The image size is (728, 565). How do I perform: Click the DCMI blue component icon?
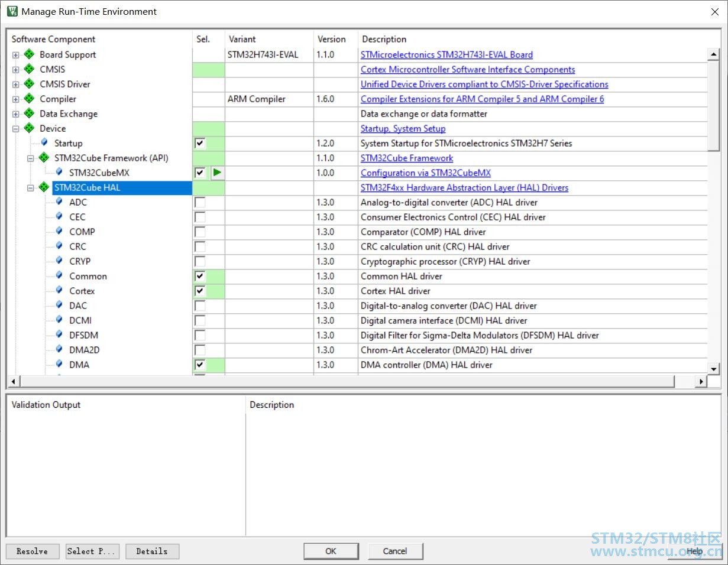(x=59, y=320)
